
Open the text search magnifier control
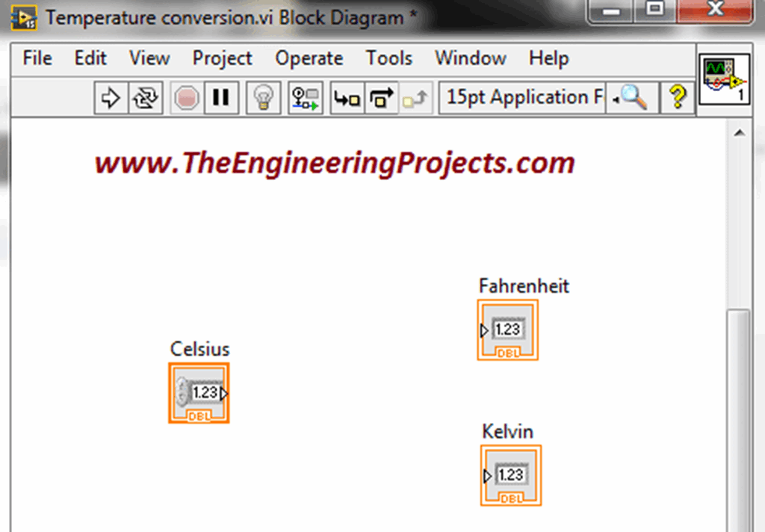point(631,98)
